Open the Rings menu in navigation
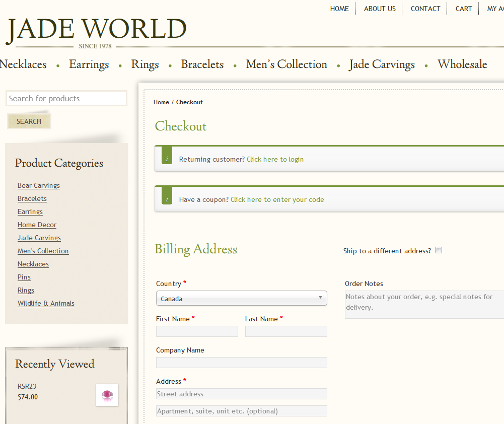The height and width of the screenshot is (424, 504). click(145, 64)
